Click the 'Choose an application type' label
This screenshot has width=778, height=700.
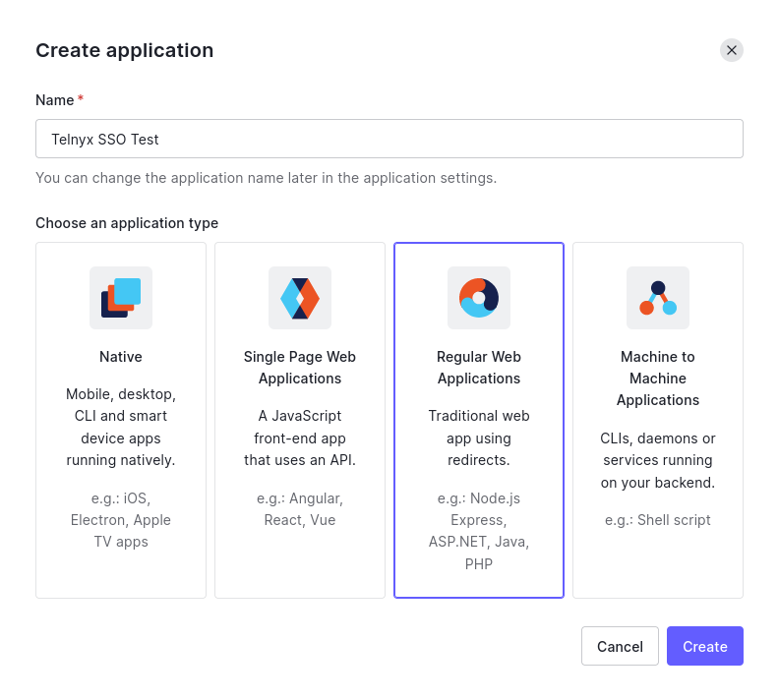pyautogui.click(x=127, y=223)
